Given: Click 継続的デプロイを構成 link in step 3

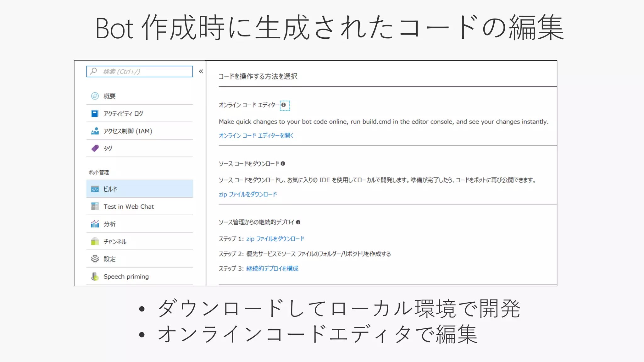Looking at the screenshot, I should click(x=272, y=269).
